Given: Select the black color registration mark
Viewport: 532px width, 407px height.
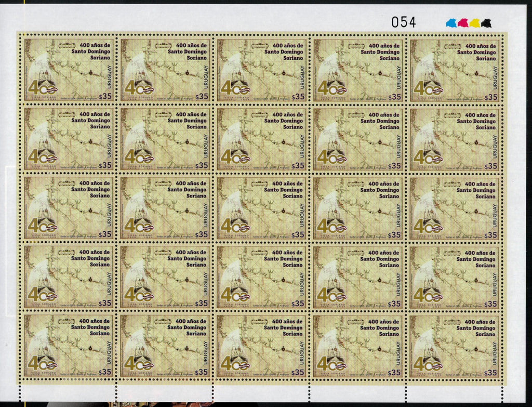Looking at the screenshot, I should click(x=486, y=23).
